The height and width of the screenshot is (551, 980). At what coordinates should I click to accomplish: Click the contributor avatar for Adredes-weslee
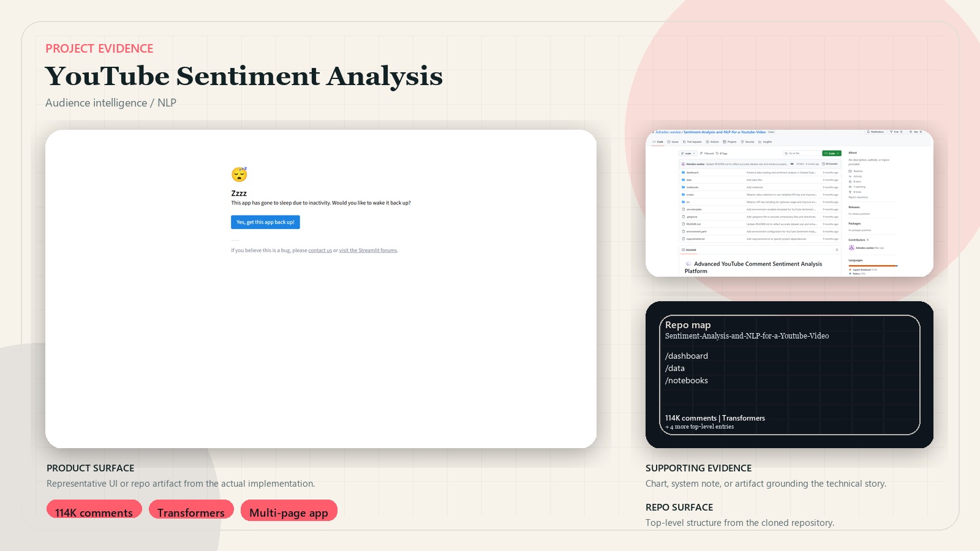[851, 247]
